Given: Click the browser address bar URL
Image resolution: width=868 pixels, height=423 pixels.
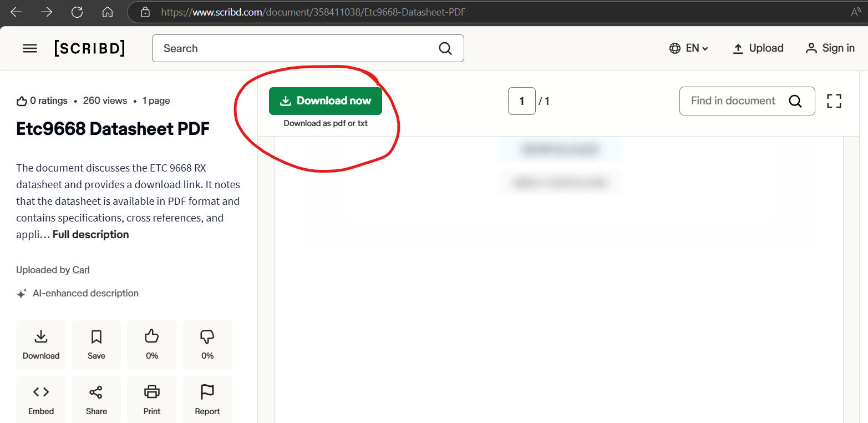Looking at the screenshot, I should point(313,12).
